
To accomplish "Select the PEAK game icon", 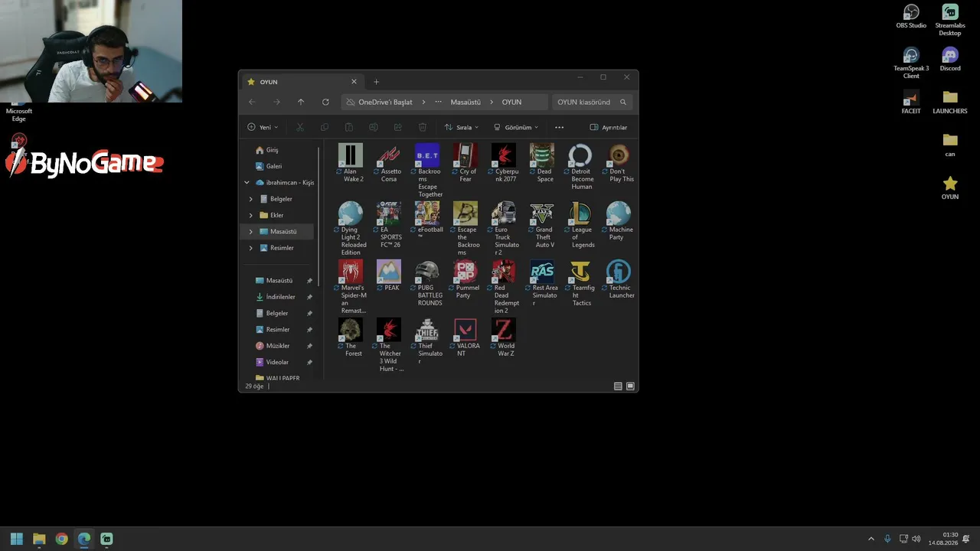I will [x=389, y=272].
